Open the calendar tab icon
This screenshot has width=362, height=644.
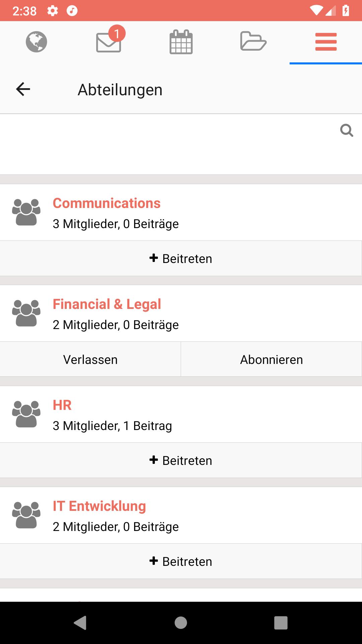pos(181,42)
